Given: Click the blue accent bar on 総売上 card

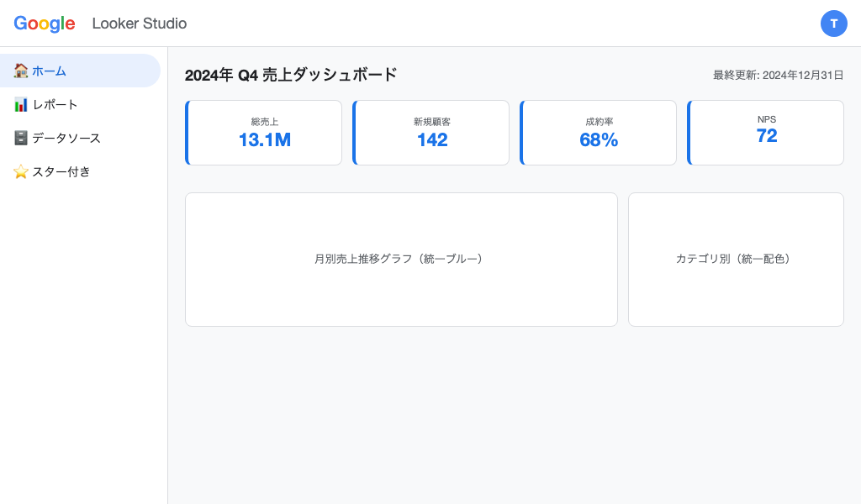Looking at the screenshot, I should [x=187, y=132].
